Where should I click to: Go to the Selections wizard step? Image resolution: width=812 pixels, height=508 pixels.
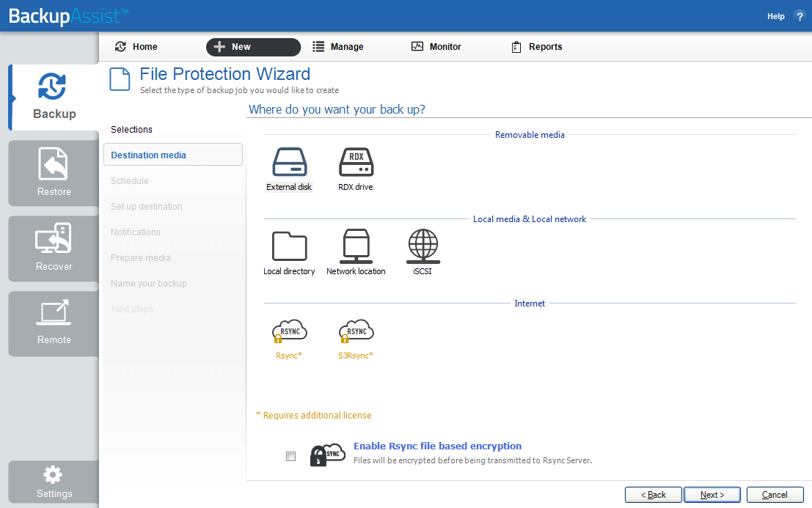[x=131, y=129]
